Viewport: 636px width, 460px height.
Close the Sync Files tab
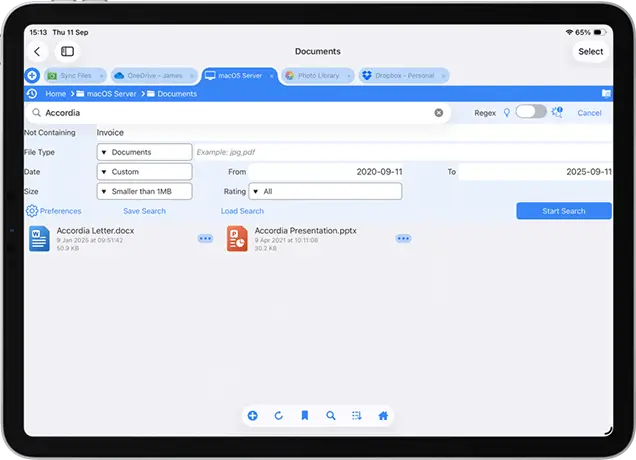click(101, 76)
